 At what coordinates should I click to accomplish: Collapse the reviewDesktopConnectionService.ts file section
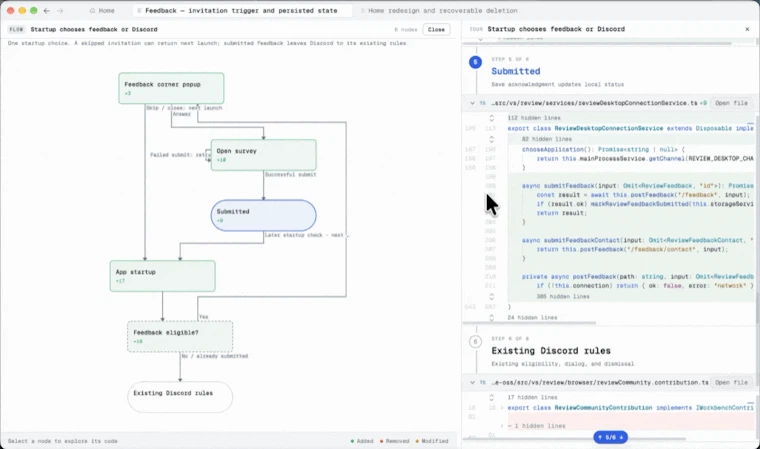point(472,103)
